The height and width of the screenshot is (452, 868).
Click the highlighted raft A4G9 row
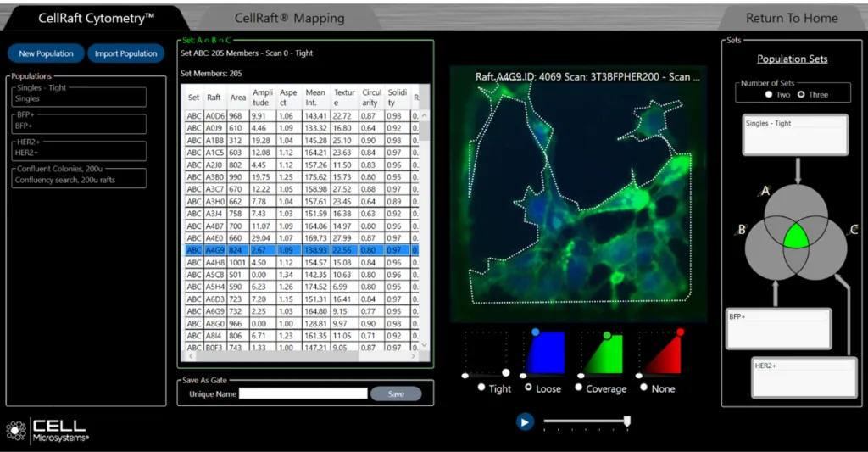point(301,250)
